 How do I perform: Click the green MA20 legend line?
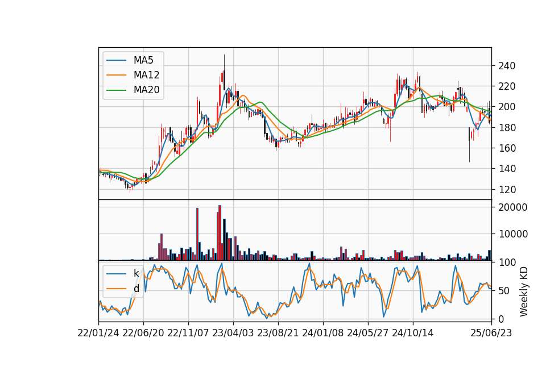[116, 90]
